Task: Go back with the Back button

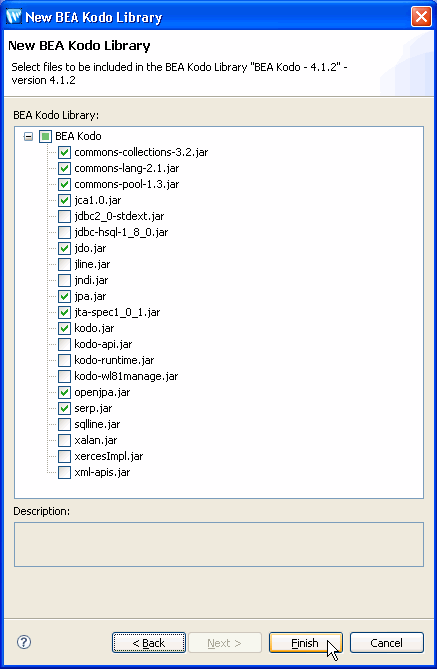Action: coord(149,643)
